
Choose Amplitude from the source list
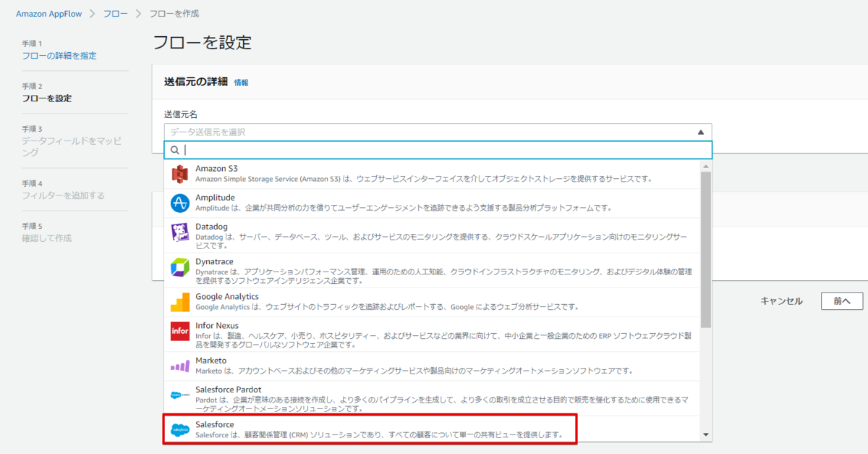coord(433,203)
